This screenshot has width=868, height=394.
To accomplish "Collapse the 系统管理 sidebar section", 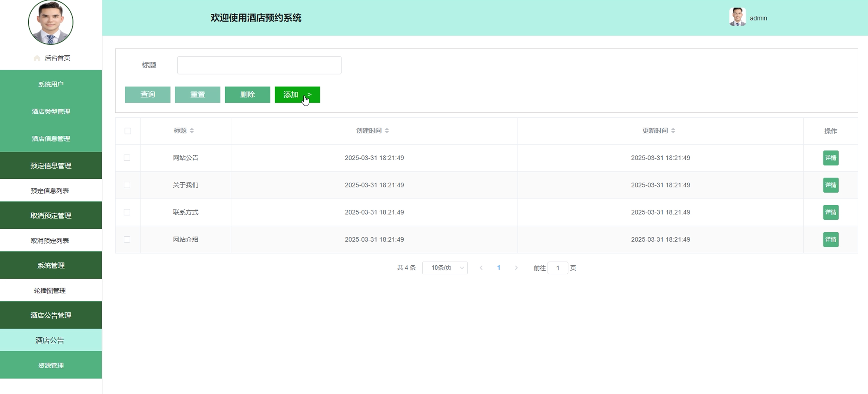I will point(51,265).
